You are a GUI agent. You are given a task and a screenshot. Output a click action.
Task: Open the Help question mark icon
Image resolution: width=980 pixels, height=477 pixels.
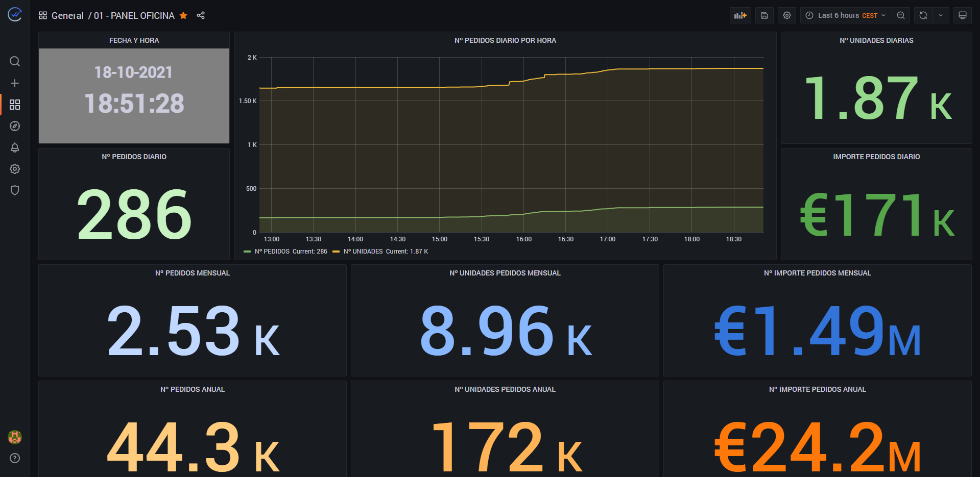pyautogui.click(x=15, y=458)
